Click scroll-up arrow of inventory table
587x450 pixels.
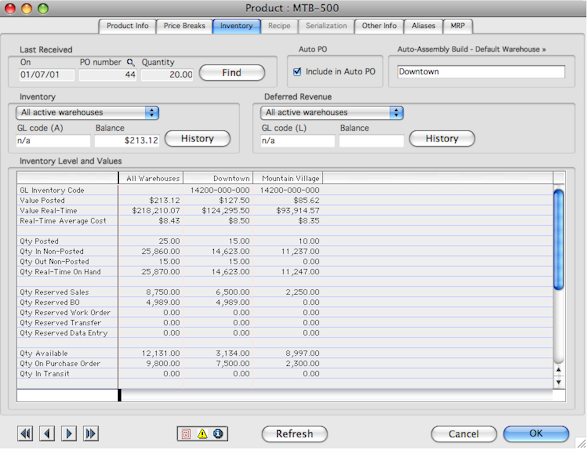pos(559,370)
